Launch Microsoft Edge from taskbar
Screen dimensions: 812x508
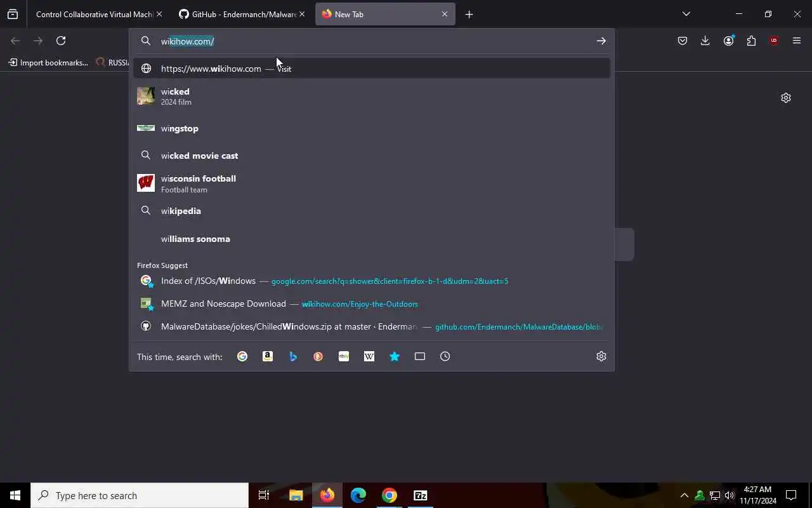coord(358,495)
